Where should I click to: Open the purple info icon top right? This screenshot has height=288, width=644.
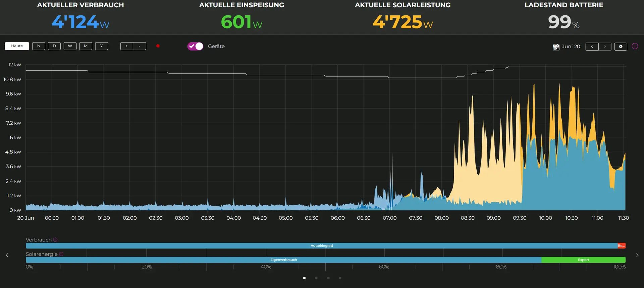635,46
